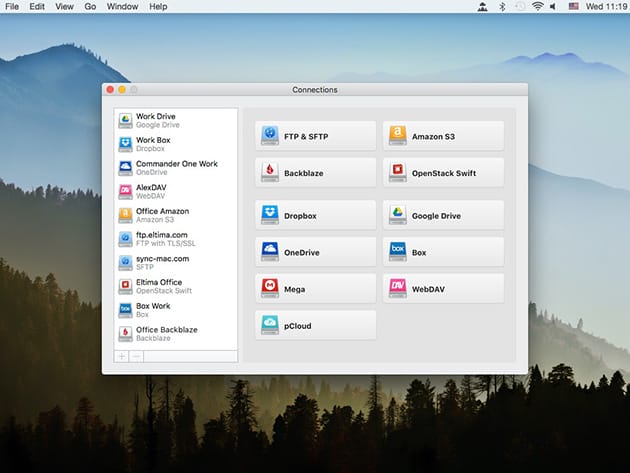This screenshot has height=473, width=630.
Task: Choose the FTP & SFTP connection button
Action: 316,135
